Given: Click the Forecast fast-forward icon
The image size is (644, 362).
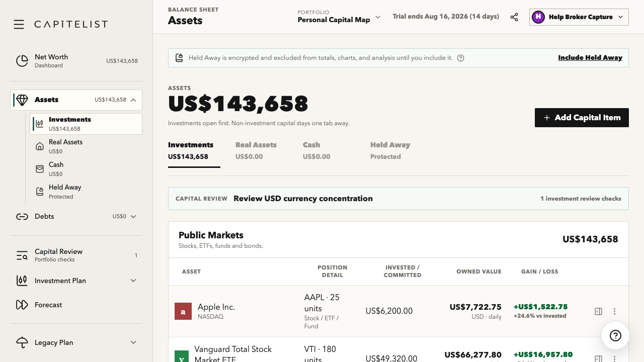Looking at the screenshot, I should click(x=22, y=305).
